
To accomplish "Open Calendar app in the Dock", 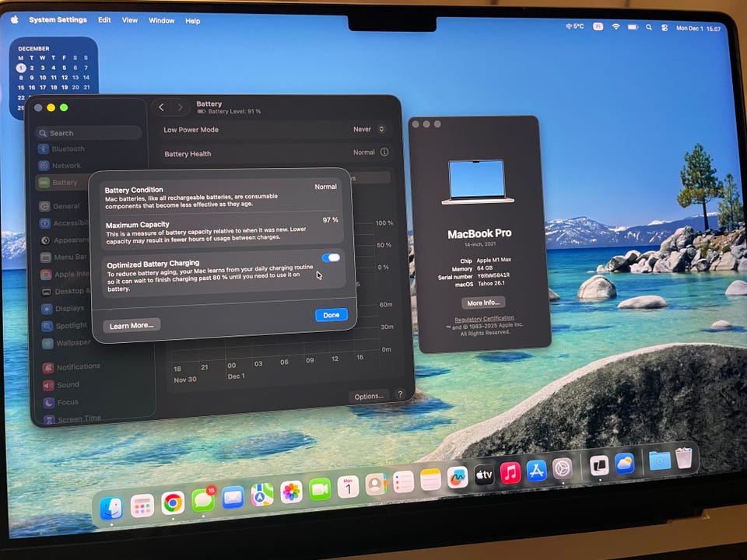I will (348, 487).
